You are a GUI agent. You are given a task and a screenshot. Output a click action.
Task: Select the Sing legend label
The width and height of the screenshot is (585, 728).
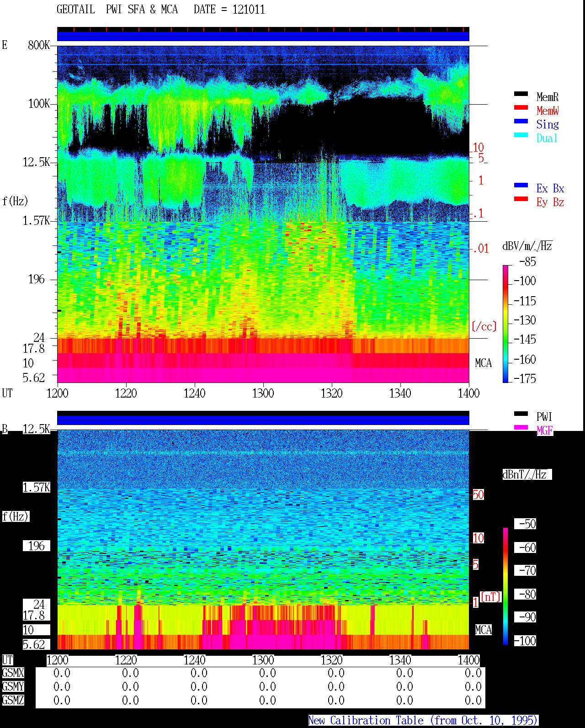(x=548, y=124)
